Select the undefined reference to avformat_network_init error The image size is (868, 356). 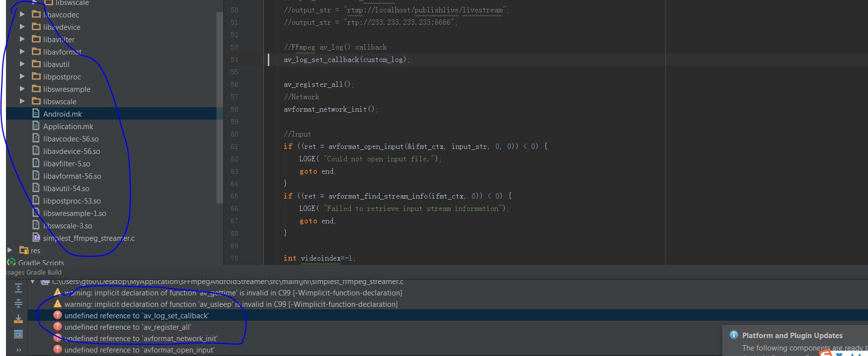pyautogui.click(x=141, y=338)
